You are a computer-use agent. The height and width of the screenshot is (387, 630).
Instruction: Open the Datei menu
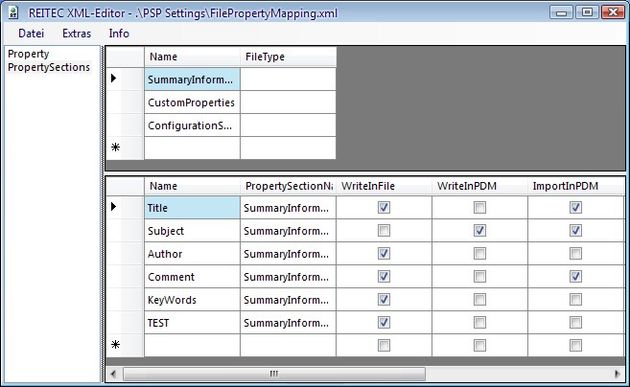31,33
